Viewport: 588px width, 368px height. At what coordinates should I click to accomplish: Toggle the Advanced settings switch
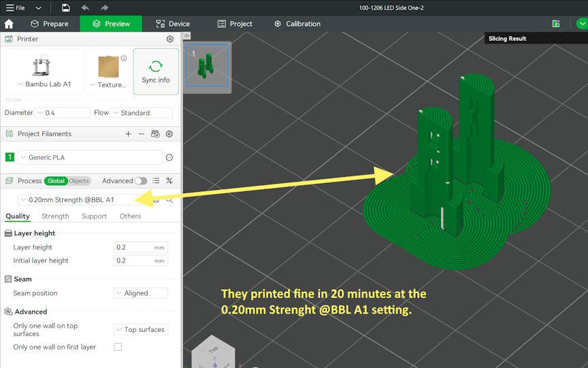[x=140, y=181]
